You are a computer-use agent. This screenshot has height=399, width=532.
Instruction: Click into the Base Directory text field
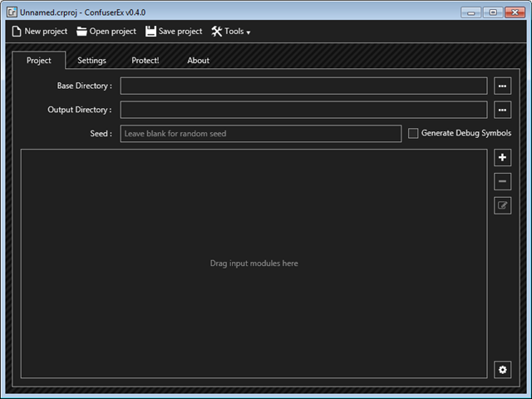click(303, 86)
